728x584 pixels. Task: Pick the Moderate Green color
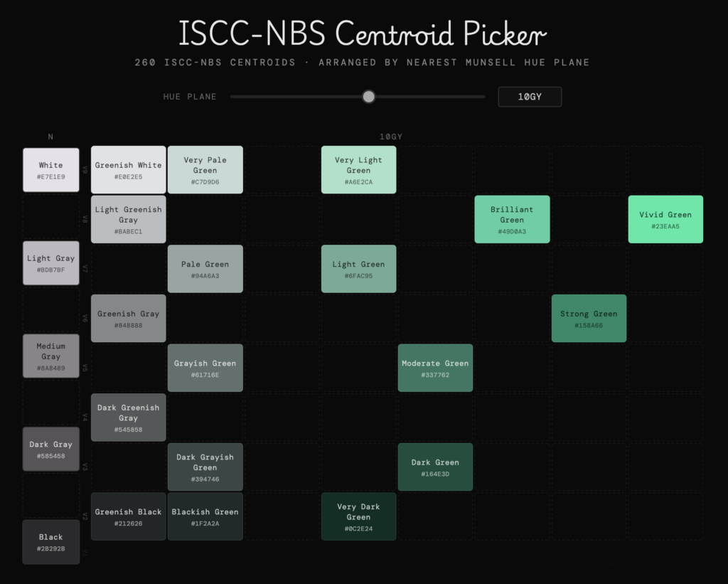(435, 368)
